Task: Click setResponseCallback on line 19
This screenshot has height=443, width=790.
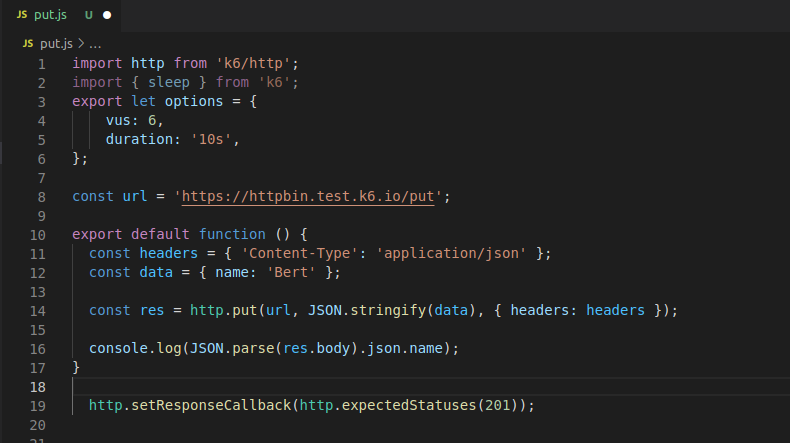Action: [x=211, y=405]
